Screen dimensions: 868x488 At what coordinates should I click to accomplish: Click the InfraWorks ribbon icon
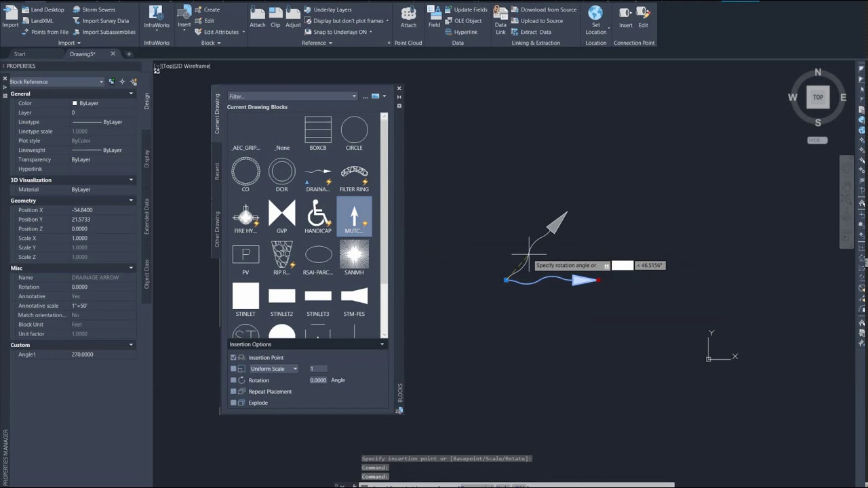[157, 18]
